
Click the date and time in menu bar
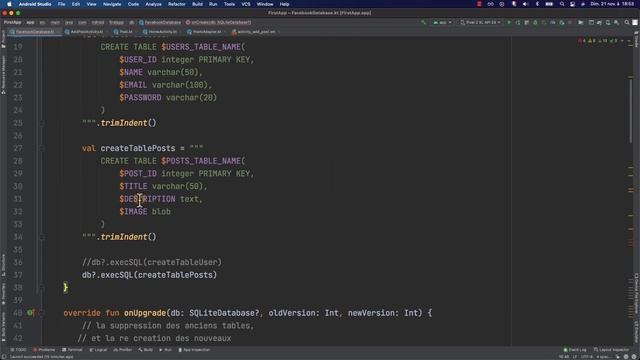612,4
